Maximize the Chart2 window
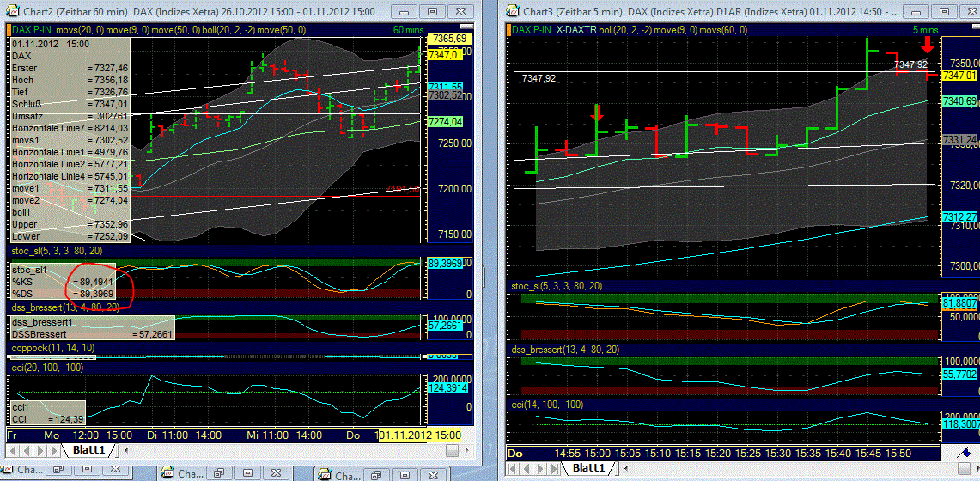The width and height of the screenshot is (980, 481). tap(433, 11)
